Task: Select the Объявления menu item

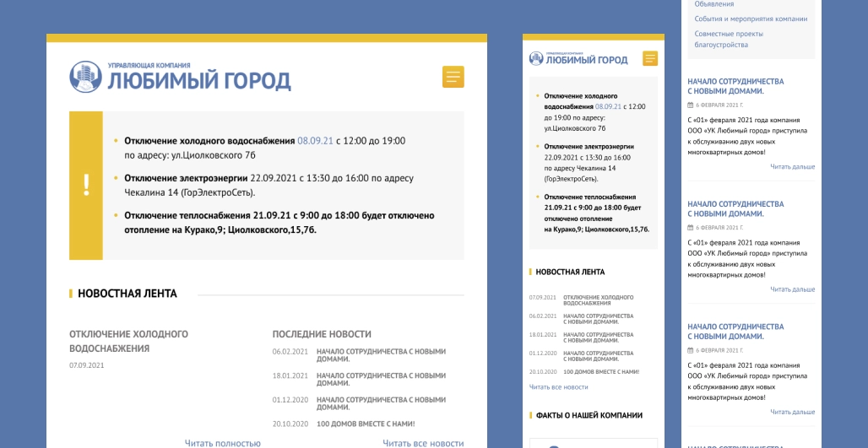Action: click(713, 4)
